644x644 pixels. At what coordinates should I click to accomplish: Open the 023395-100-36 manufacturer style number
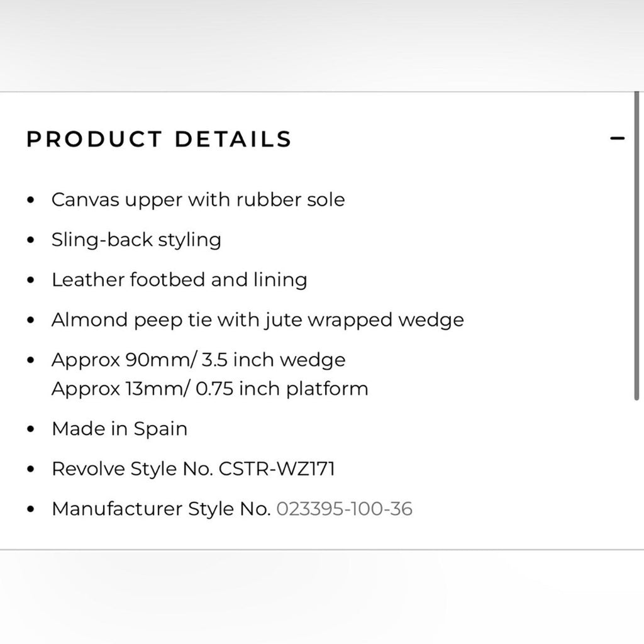pos(345,509)
